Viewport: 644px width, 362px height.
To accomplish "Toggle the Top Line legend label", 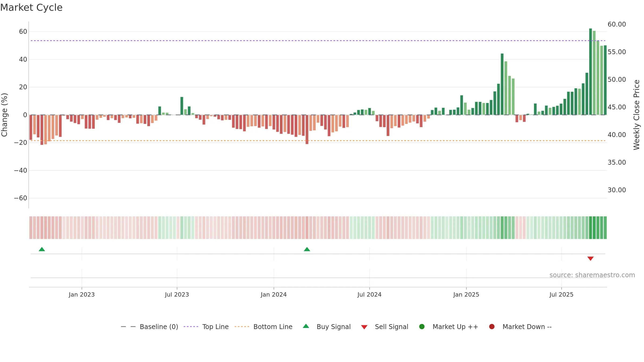I will click(215, 327).
